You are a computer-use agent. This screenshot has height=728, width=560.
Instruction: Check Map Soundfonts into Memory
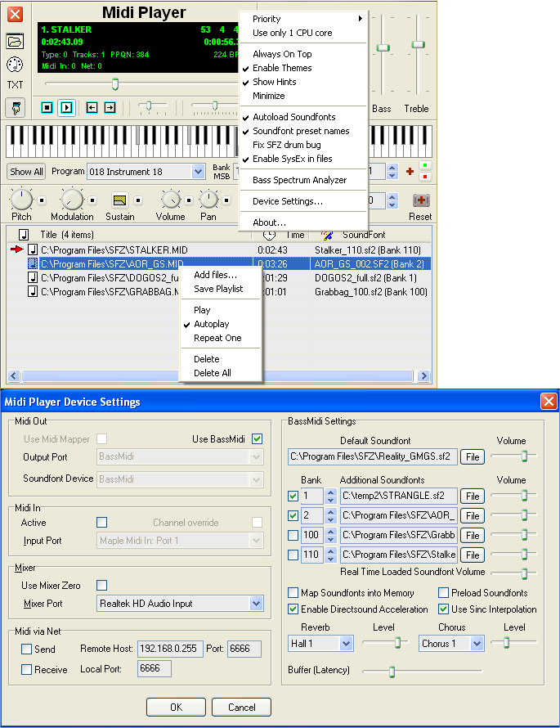pos(293,593)
